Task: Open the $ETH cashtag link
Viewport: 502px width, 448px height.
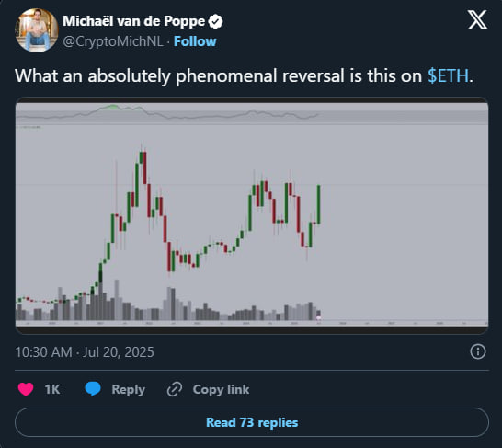Action: (x=448, y=76)
